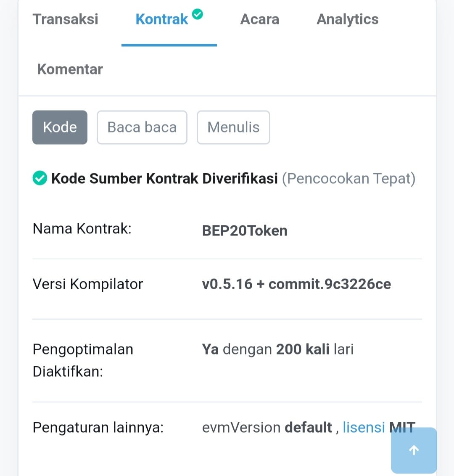This screenshot has width=454, height=476.
Task: Open the Baca baca section
Action: point(142,127)
